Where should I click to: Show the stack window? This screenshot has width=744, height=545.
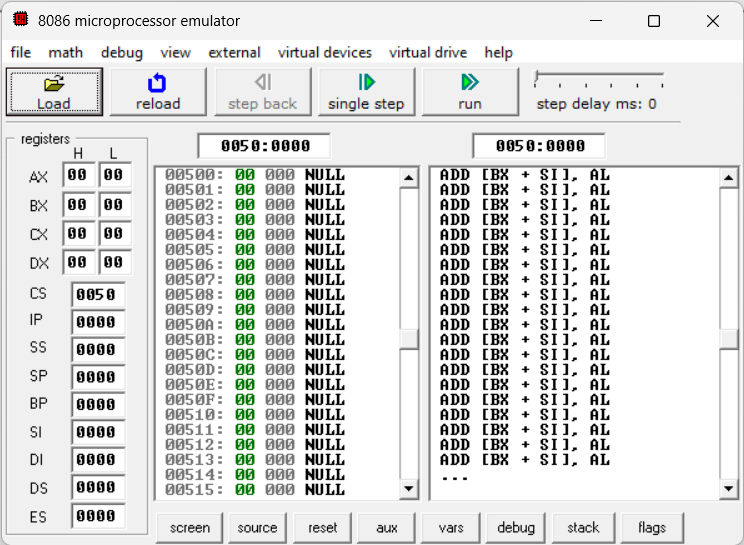pos(583,527)
